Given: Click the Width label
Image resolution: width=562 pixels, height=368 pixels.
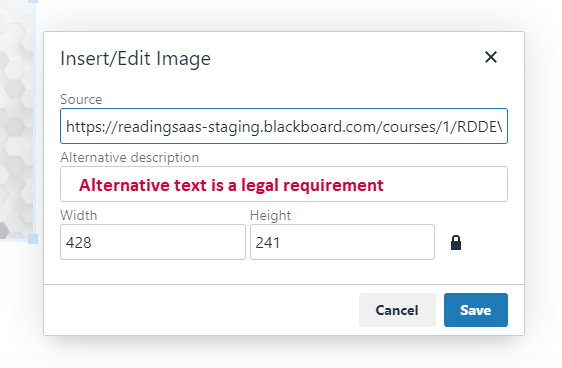Looking at the screenshot, I should (x=78, y=215).
